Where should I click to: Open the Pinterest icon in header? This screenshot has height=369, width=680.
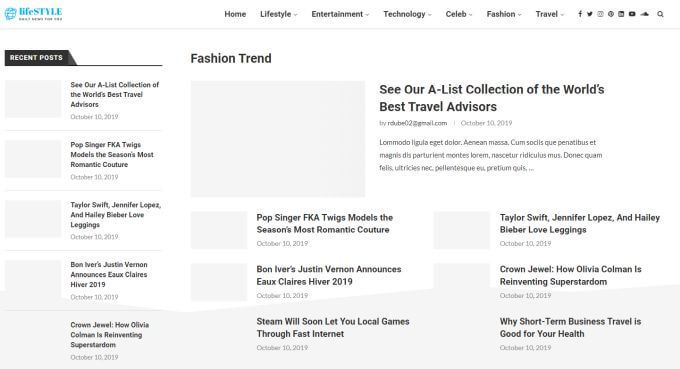tap(611, 14)
